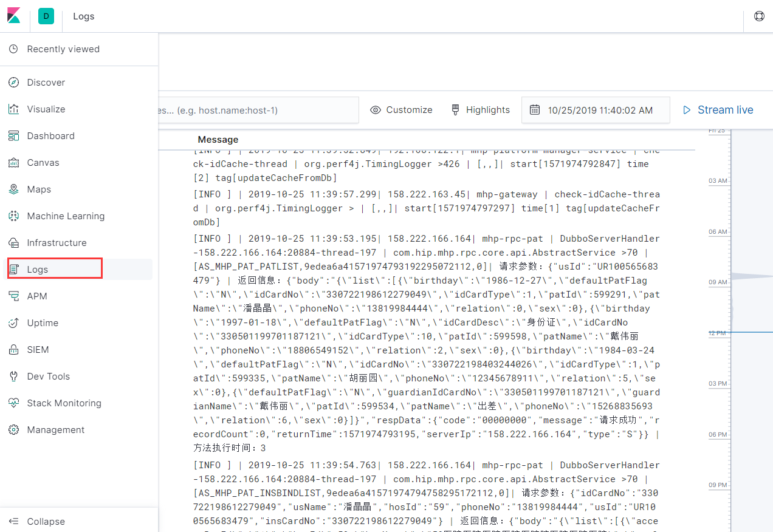The width and height of the screenshot is (773, 532).
Task: Open the help lifebuoy icon
Action: pyautogui.click(x=759, y=16)
